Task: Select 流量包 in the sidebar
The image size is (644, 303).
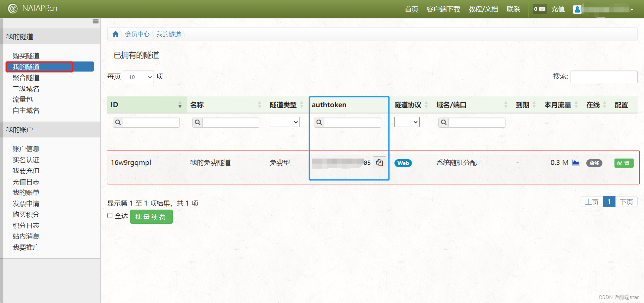Action: [x=22, y=99]
